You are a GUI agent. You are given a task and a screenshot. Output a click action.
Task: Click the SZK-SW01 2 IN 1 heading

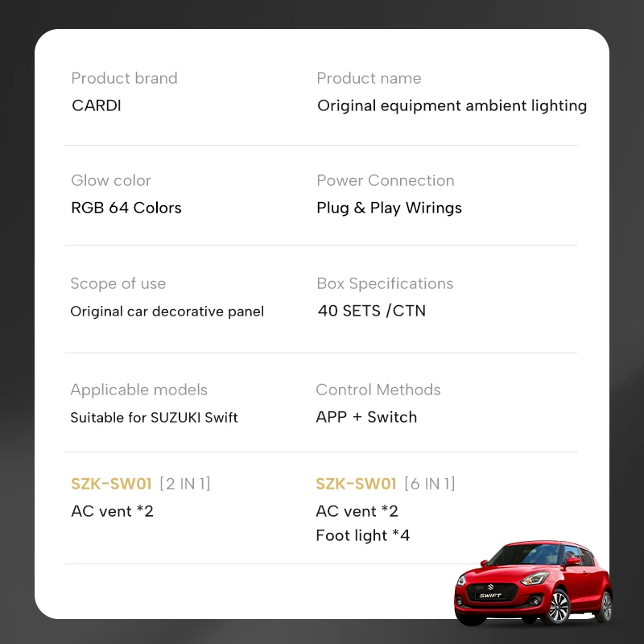click(141, 484)
